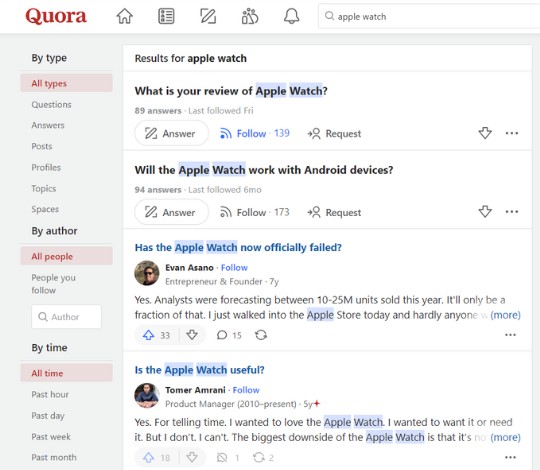Open the Spaces people icon in top bar

250,16
